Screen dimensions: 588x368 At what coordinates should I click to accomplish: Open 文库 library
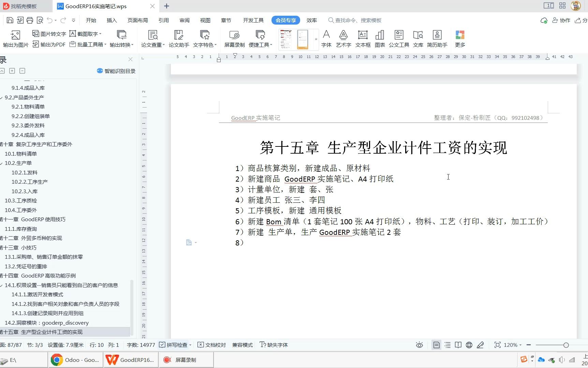coord(418,39)
